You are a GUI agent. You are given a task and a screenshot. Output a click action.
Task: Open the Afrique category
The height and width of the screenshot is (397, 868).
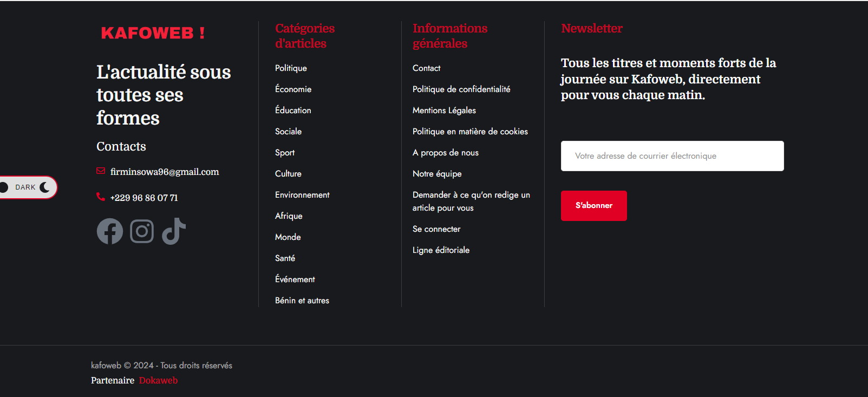(x=289, y=216)
